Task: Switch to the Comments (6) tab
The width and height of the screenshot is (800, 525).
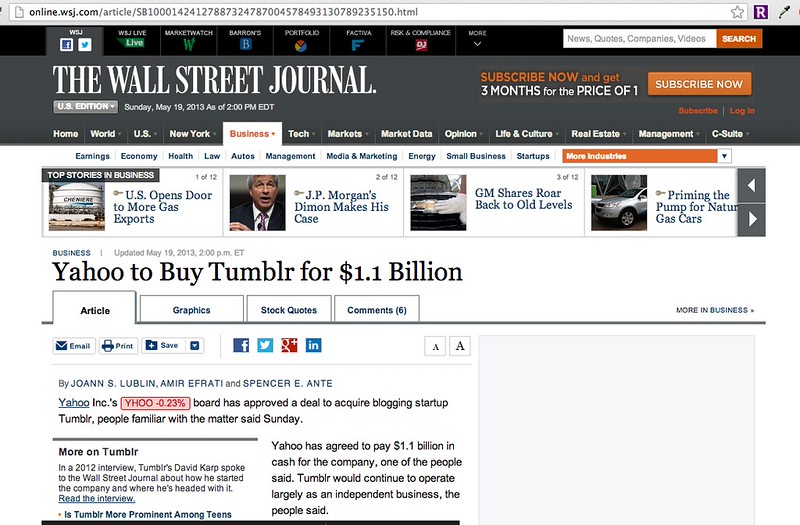Action: pyautogui.click(x=377, y=310)
